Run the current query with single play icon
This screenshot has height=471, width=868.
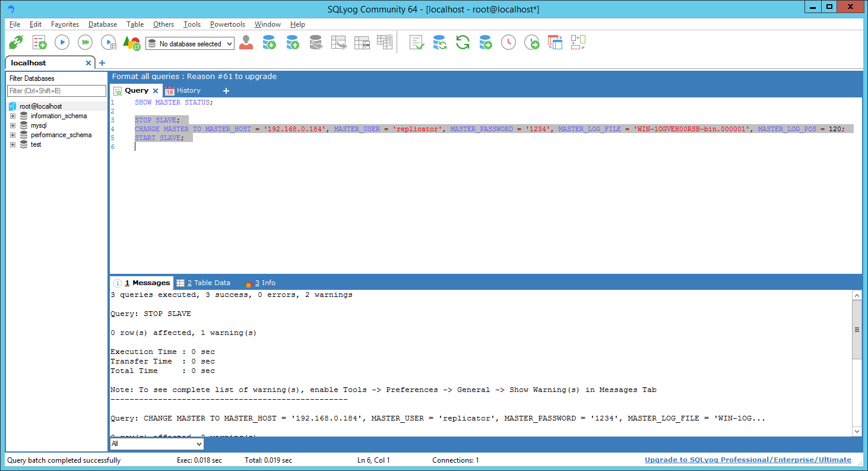62,43
